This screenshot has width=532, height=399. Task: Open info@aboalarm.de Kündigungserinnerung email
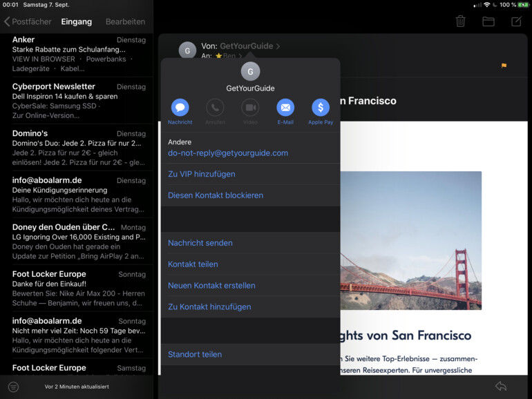(77, 194)
